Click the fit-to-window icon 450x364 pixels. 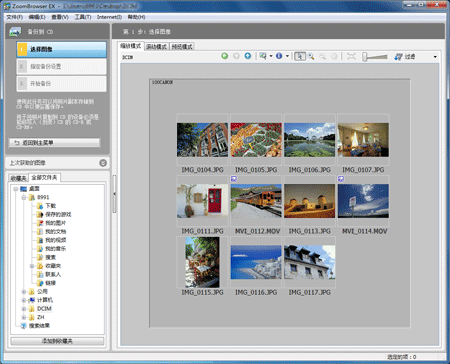point(351,56)
